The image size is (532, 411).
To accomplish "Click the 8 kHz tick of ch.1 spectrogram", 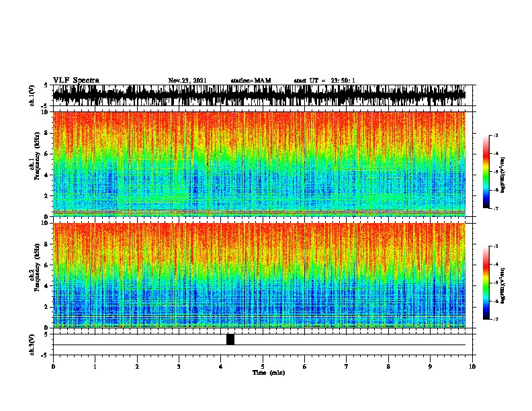I will [x=46, y=133].
